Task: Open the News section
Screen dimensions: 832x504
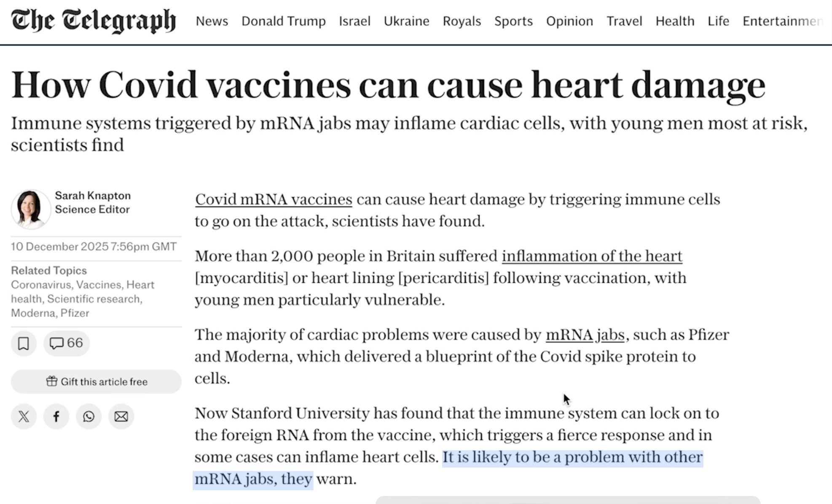Action: point(212,21)
